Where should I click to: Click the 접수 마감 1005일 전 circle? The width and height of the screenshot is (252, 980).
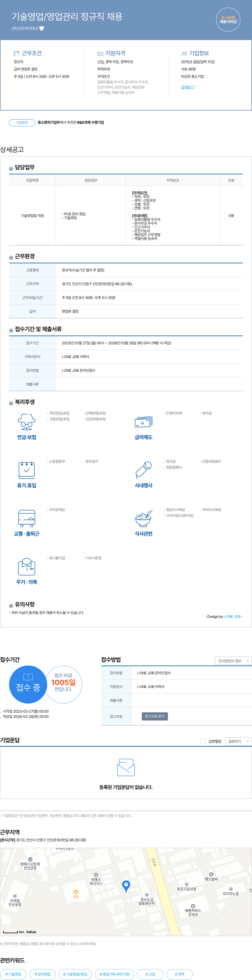click(x=63, y=685)
